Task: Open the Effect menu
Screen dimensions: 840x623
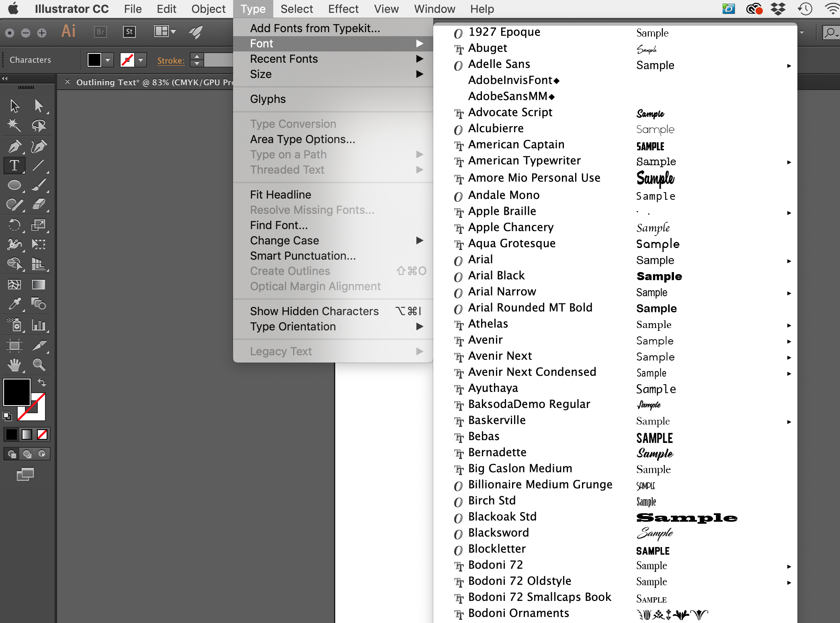Action: click(x=343, y=9)
